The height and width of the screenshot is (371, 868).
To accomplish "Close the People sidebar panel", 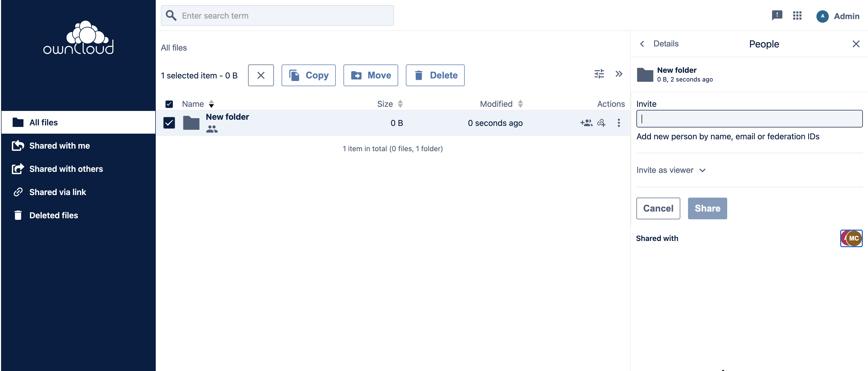I will [x=856, y=44].
